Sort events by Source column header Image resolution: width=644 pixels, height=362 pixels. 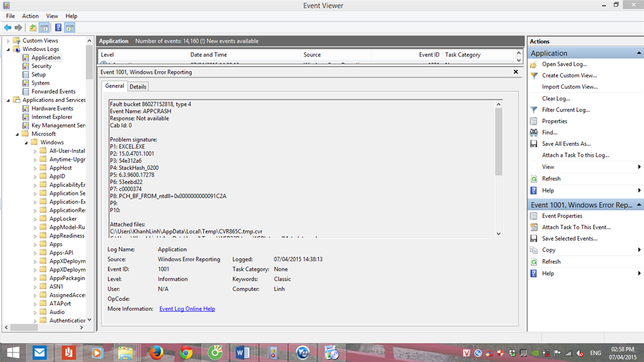[x=336, y=55]
